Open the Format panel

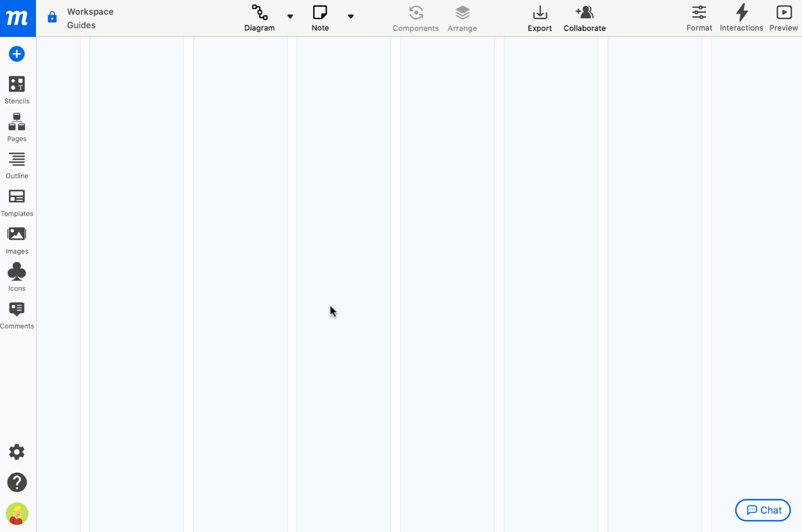click(x=699, y=17)
